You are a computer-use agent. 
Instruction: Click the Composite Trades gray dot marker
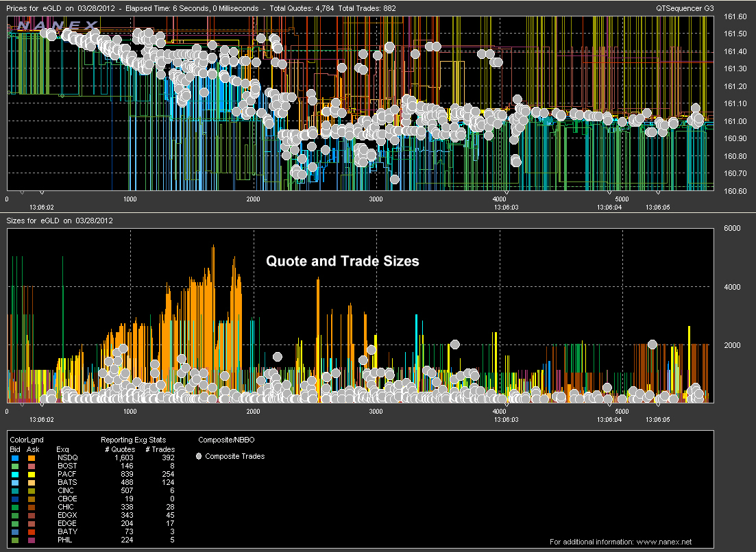tap(199, 456)
